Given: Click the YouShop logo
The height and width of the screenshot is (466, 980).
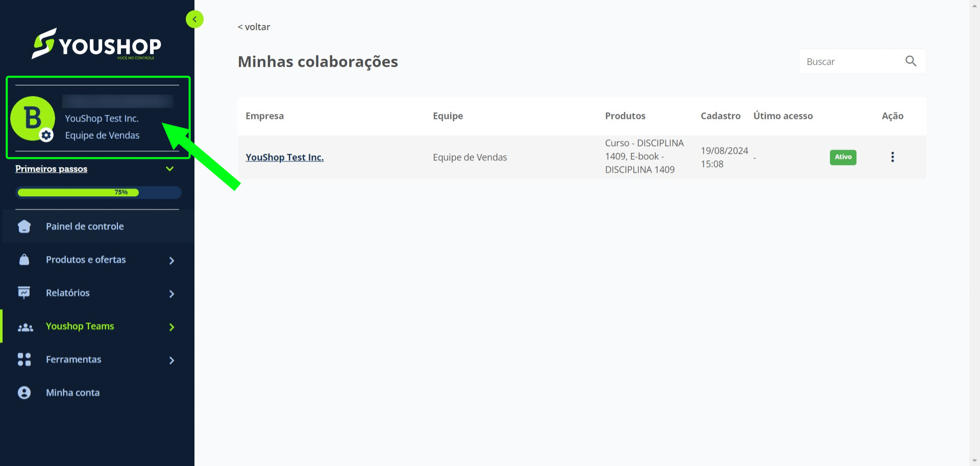Looking at the screenshot, I should [96, 44].
